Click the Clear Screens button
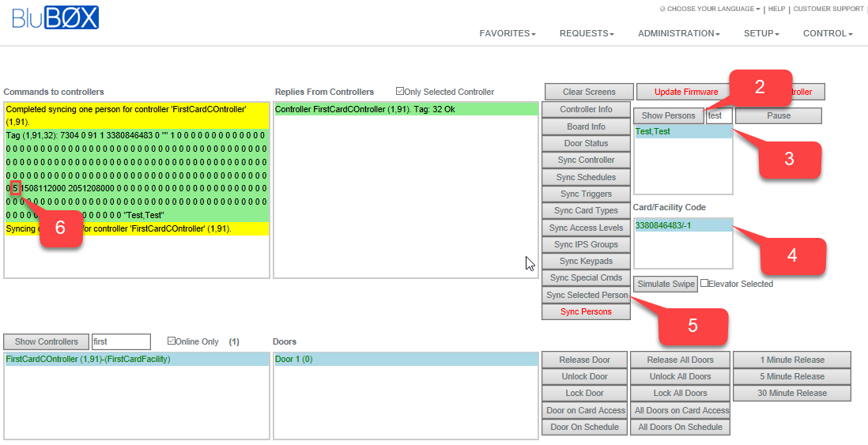868x445 pixels. [589, 92]
